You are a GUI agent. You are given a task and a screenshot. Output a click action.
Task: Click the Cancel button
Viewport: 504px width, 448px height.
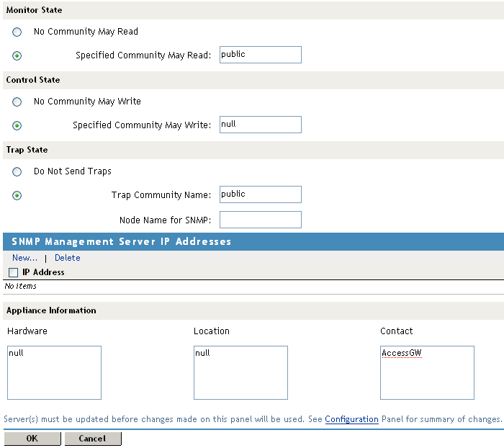pyautogui.click(x=93, y=439)
